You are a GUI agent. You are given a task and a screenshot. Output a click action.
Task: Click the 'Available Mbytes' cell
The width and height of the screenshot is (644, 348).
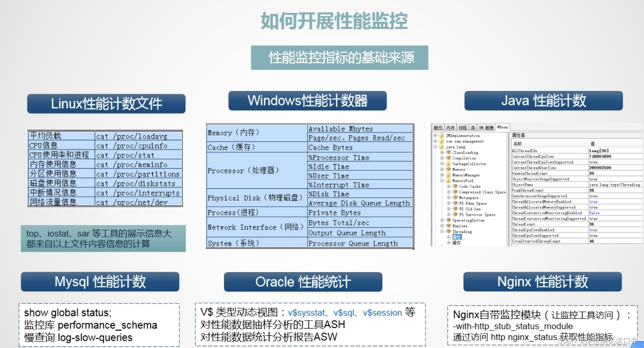tap(360, 129)
